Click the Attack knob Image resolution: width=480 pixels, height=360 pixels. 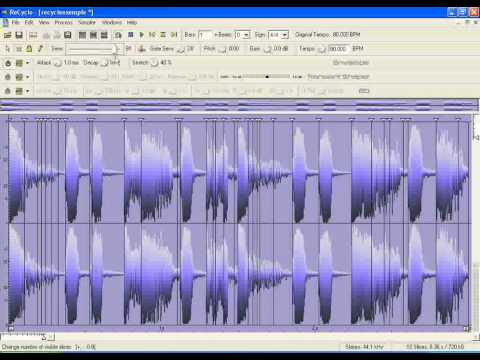pos(58,63)
